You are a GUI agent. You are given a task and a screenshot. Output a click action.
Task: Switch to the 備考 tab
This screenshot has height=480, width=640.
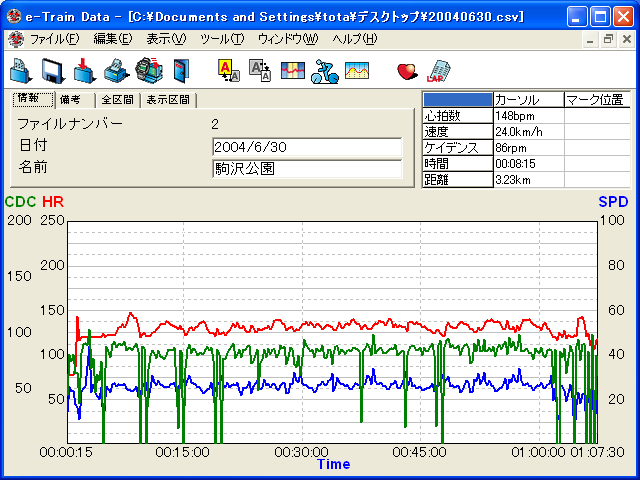coord(74,100)
